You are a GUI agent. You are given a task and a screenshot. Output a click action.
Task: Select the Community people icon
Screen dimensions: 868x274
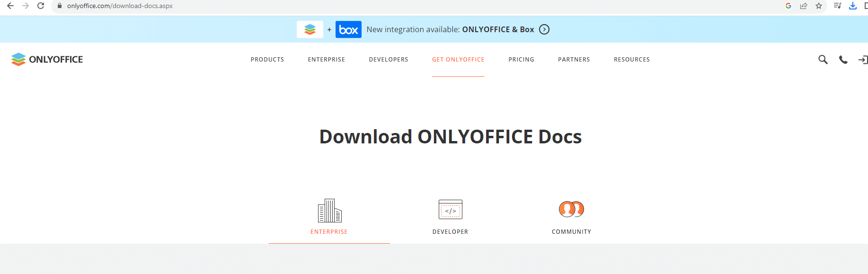click(x=571, y=209)
